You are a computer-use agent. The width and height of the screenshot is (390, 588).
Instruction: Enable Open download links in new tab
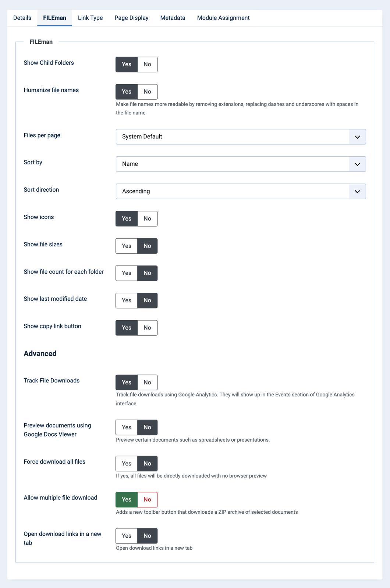point(127,536)
